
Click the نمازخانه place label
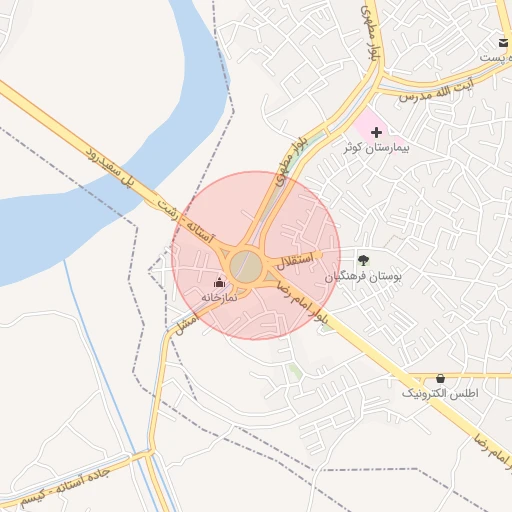click(x=219, y=297)
